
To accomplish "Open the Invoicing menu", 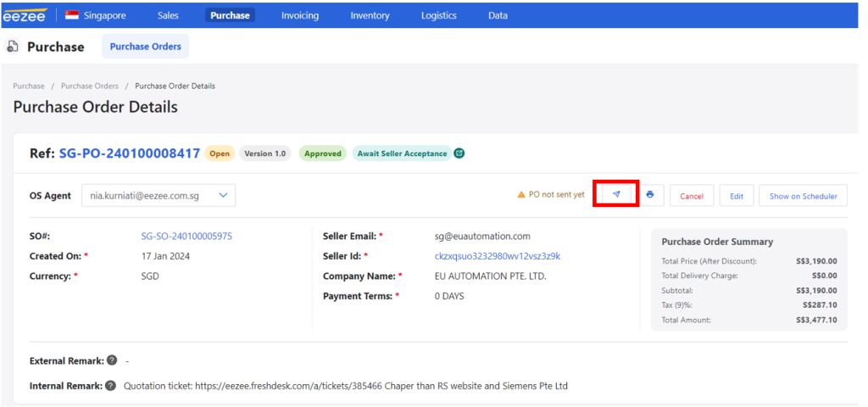I will click(x=299, y=15).
